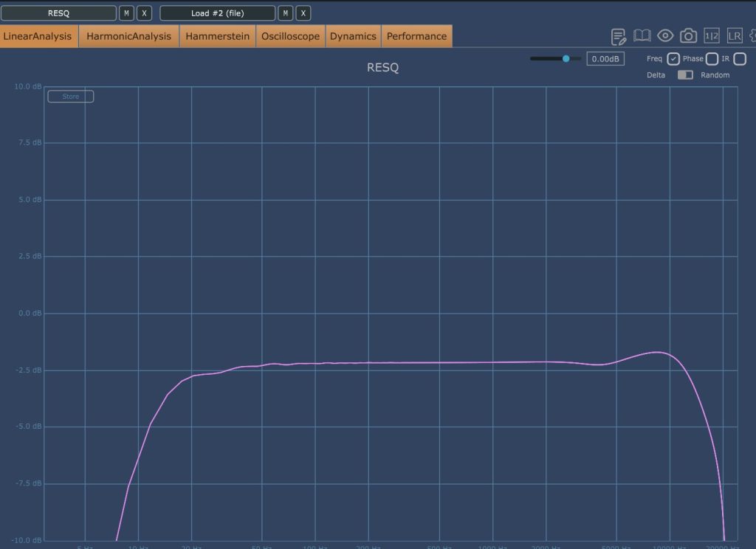Open the RESQ plugin slot selector
756x549 pixels.
pos(58,13)
